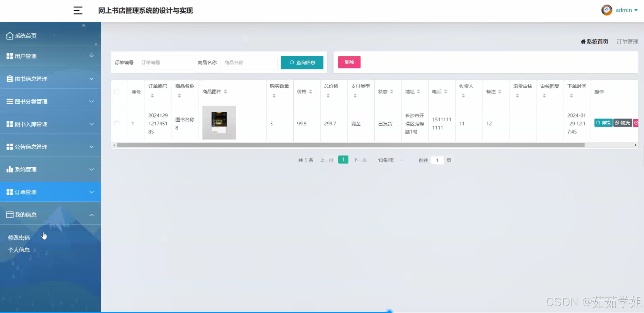Select the 系统管理 chart icon
The image size is (644, 313).
point(9,169)
